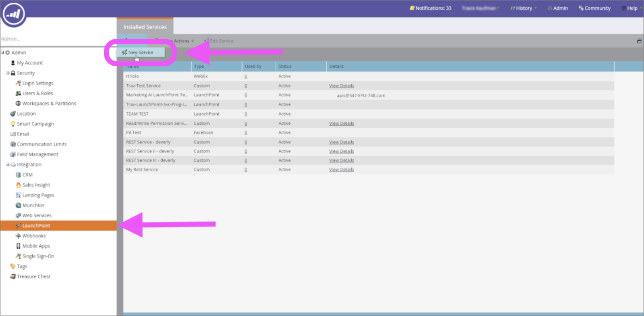Click Used by count for rtriolo
Viewport: 644px width, 316px height.
pyautogui.click(x=246, y=76)
